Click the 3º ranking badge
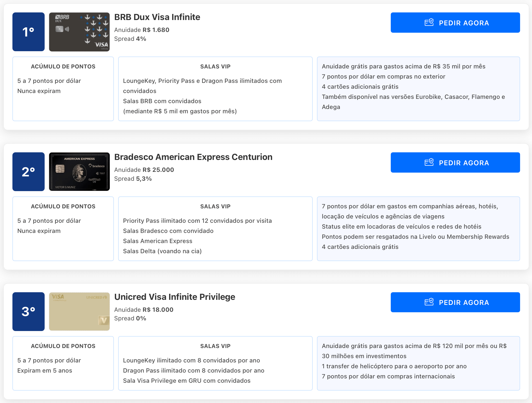The width and height of the screenshot is (532, 403). coord(28,312)
